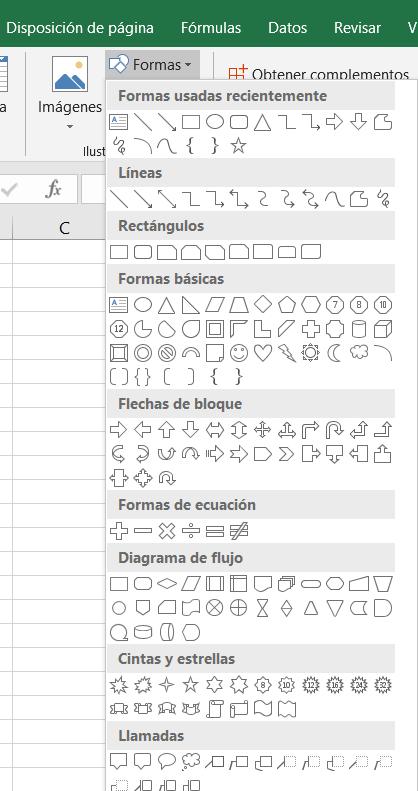This screenshot has width=418, height=791.
Task: Select the moon shape
Action: [335, 353]
